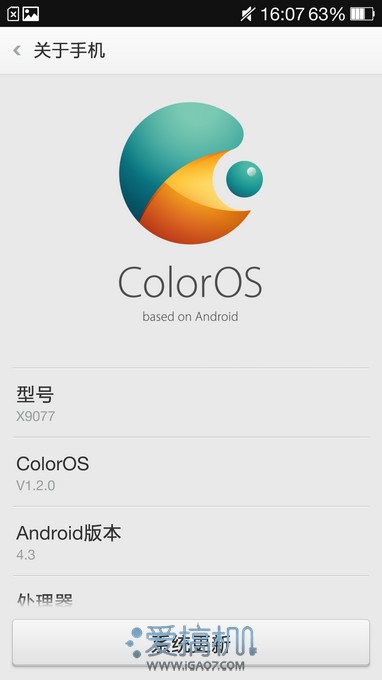Tap the 63% battery percentage text
Screen dimensions: 382x680
(x=326, y=14)
